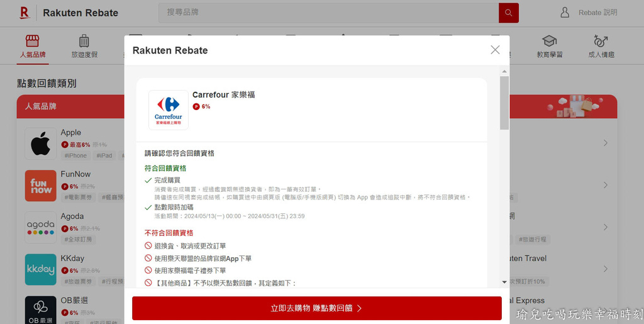Image resolution: width=644 pixels, height=324 pixels.
Task: Click the FunNow brand logo
Action: [x=41, y=186]
